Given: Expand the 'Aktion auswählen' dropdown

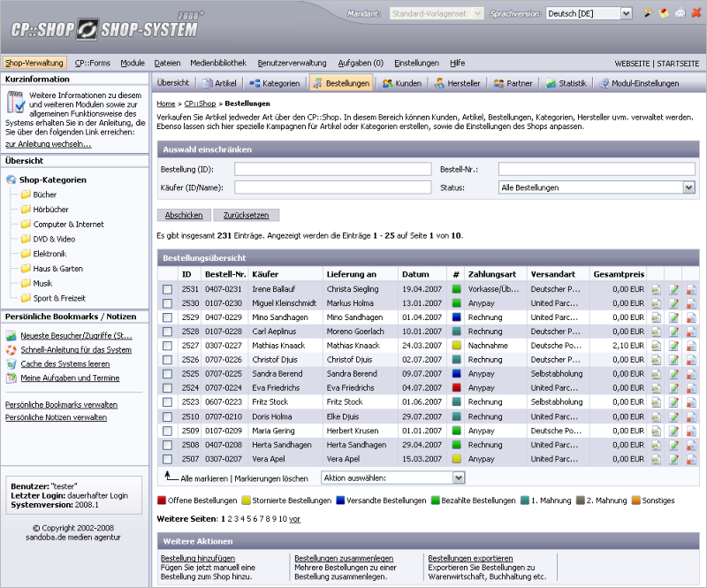Looking at the screenshot, I should 392,477.
